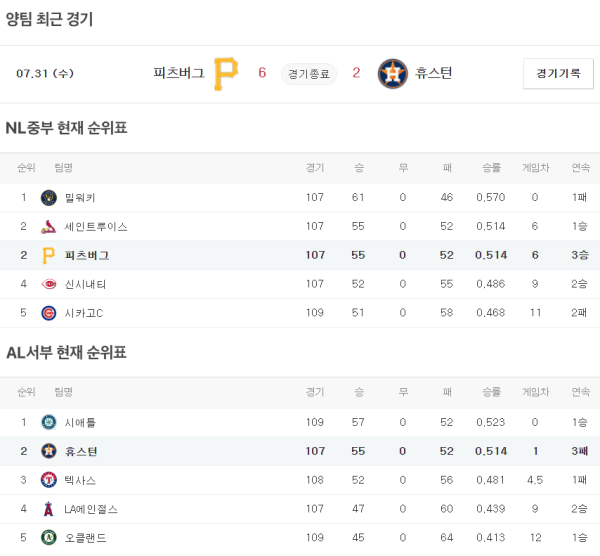This screenshot has height=556, width=600.
Task: Click the Milwaukee Brewers team logo
Action: tap(49, 198)
